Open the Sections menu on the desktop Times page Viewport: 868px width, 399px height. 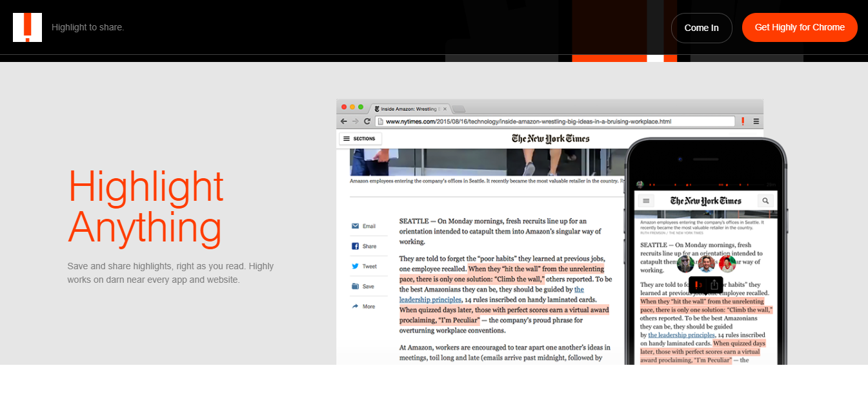pyautogui.click(x=360, y=138)
